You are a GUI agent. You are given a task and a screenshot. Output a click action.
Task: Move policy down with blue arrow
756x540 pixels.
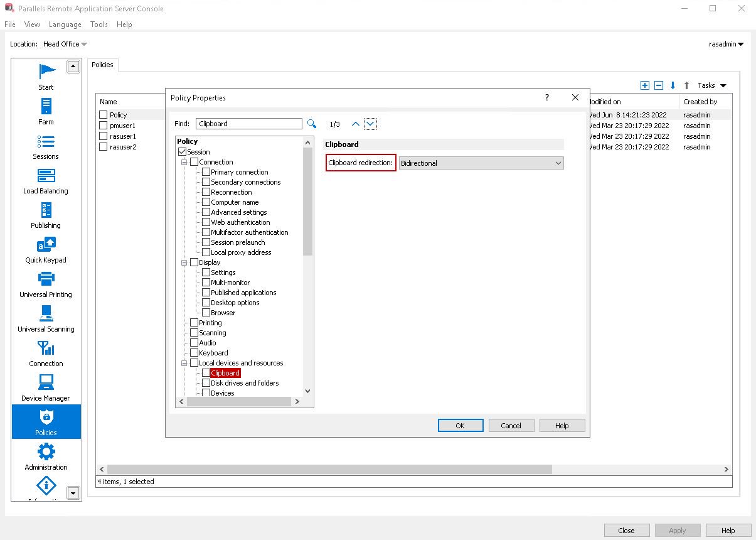click(673, 85)
